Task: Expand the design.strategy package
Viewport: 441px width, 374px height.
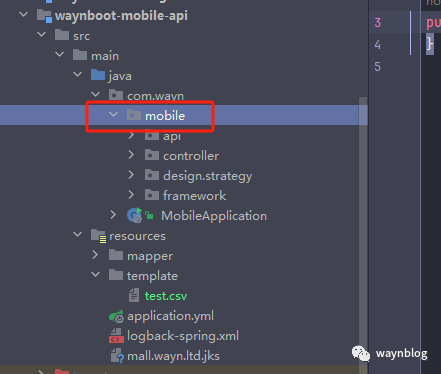Action: click(131, 175)
